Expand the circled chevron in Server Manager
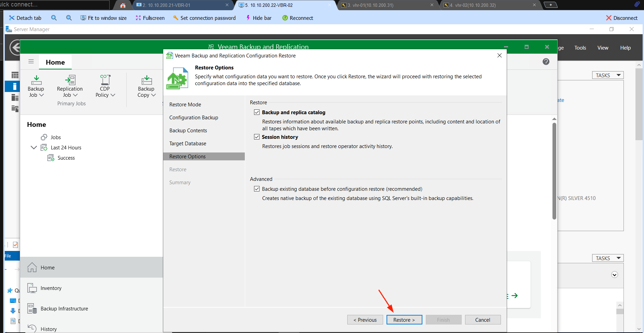The height and width of the screenshot is (333, 644). point(615,275)
